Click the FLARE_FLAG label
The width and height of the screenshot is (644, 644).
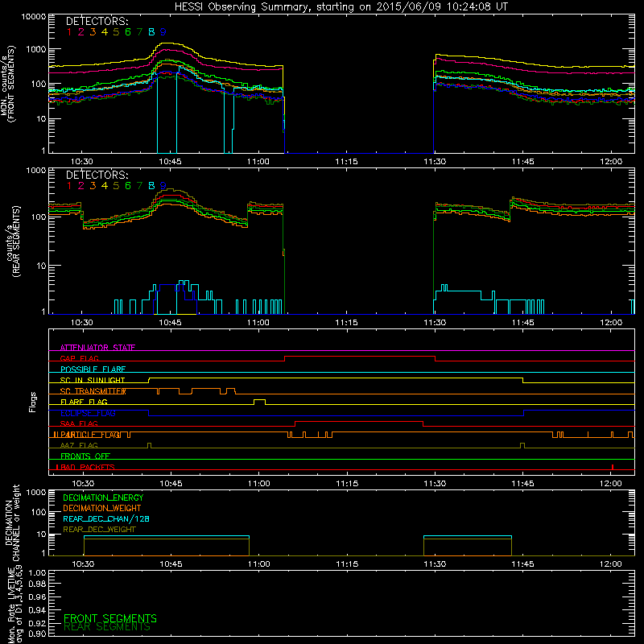(84, 402)
